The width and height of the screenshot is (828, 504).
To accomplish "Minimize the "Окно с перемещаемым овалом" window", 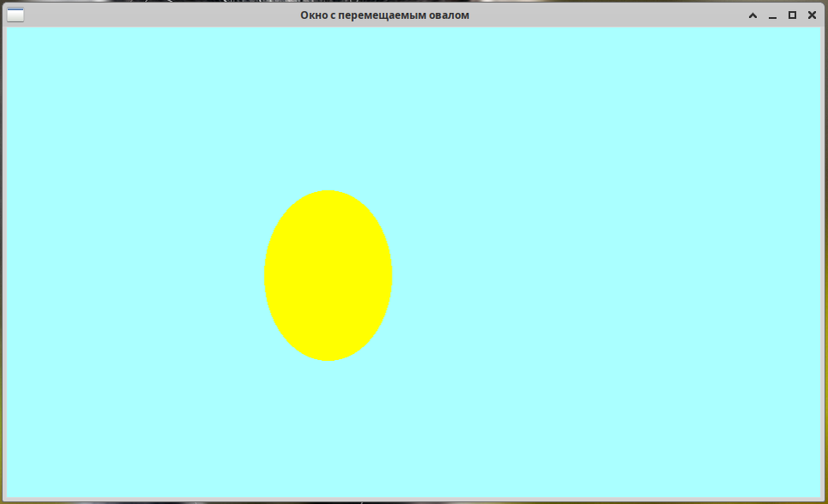I will pyautogui.click(x=772, y=15).
